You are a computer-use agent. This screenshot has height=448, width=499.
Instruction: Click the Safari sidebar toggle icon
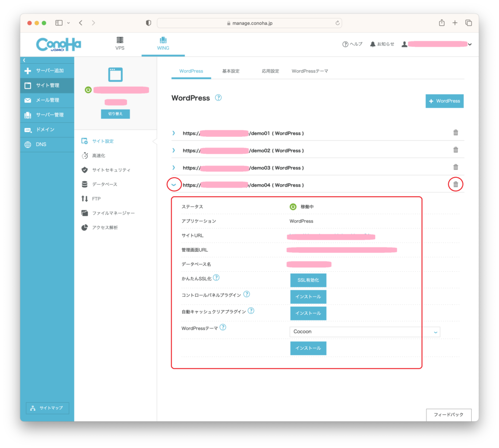[x=59, y=23]
